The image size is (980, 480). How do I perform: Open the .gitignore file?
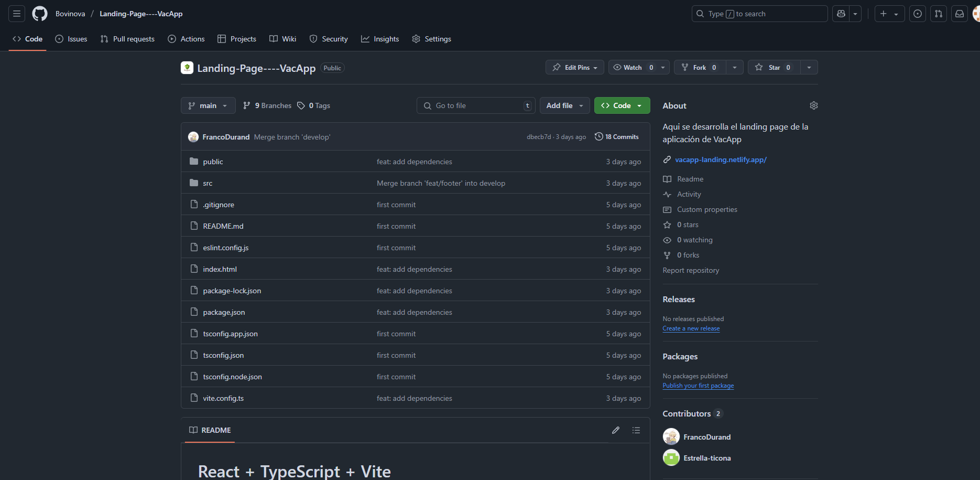pos(219,205)
